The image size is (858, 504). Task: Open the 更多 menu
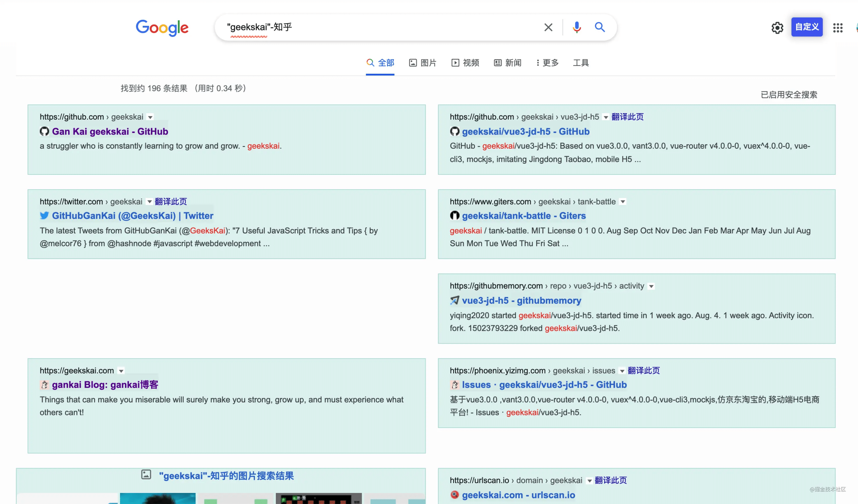click(x=548, y=63)
